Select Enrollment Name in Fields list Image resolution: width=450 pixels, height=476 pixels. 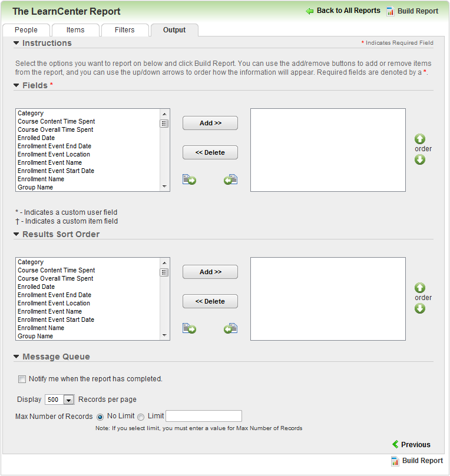(88, 179)
